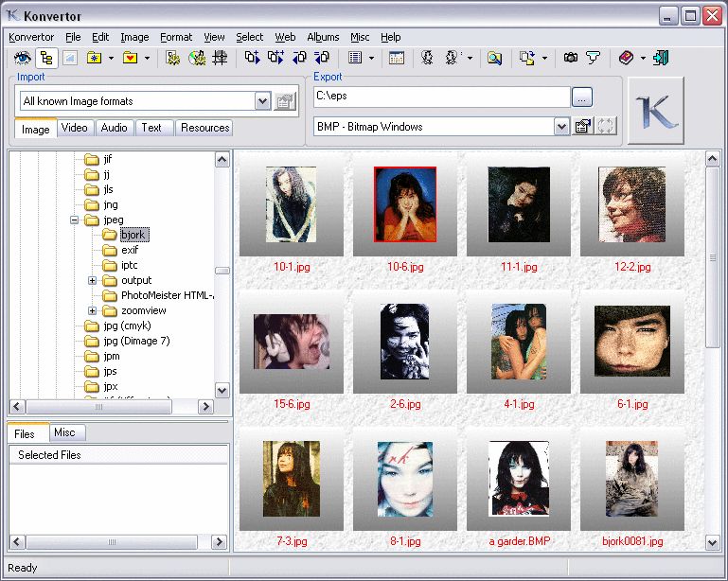Click the list view mode icon

pos(355,58)
